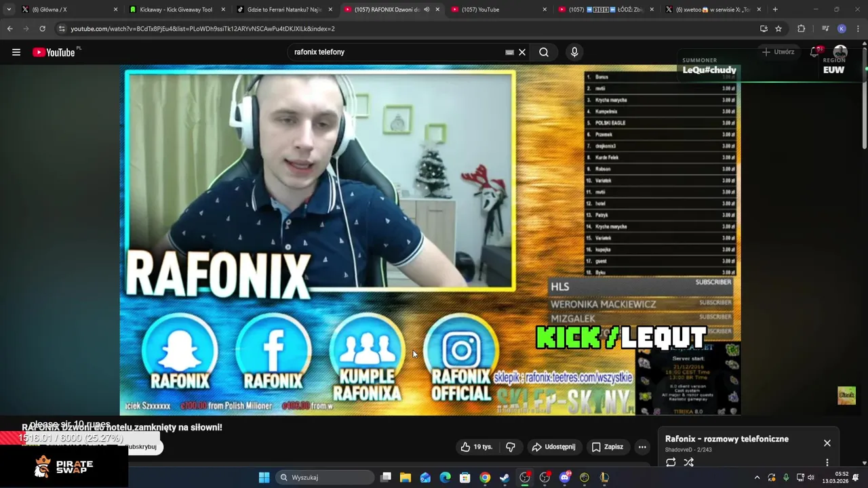The image size is (868, 488).
Task: Close the Rafonix playlist panel
Action: 827,443
